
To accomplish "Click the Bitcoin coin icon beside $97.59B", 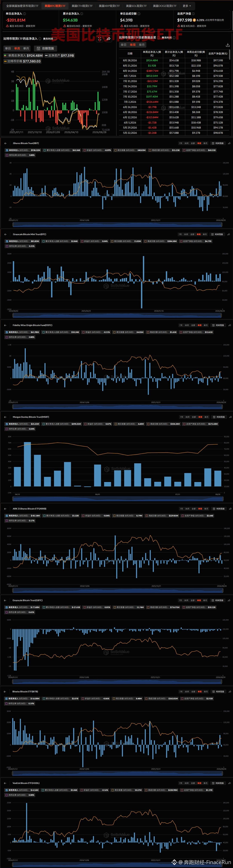I will [x=194, y=20].
